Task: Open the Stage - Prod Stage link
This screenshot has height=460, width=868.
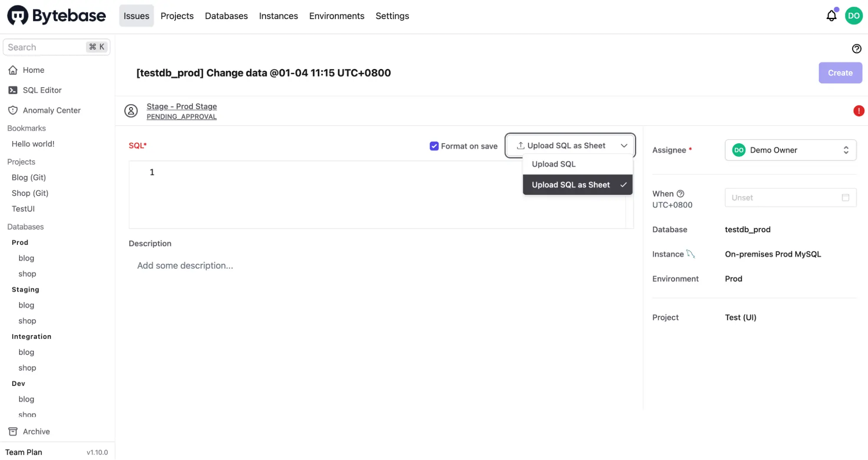Action: click(x=182, y=106)
